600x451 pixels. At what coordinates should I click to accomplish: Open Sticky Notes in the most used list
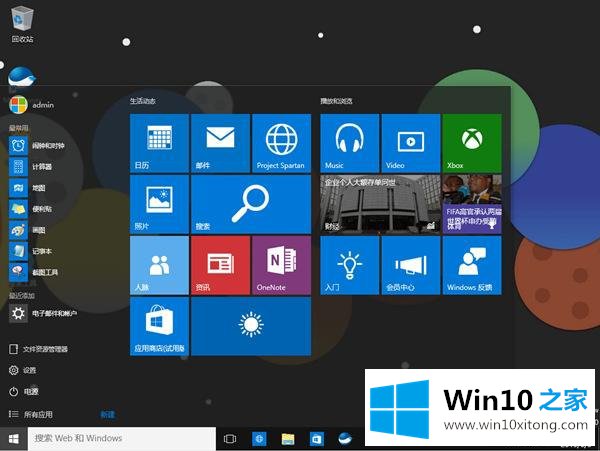31,209
